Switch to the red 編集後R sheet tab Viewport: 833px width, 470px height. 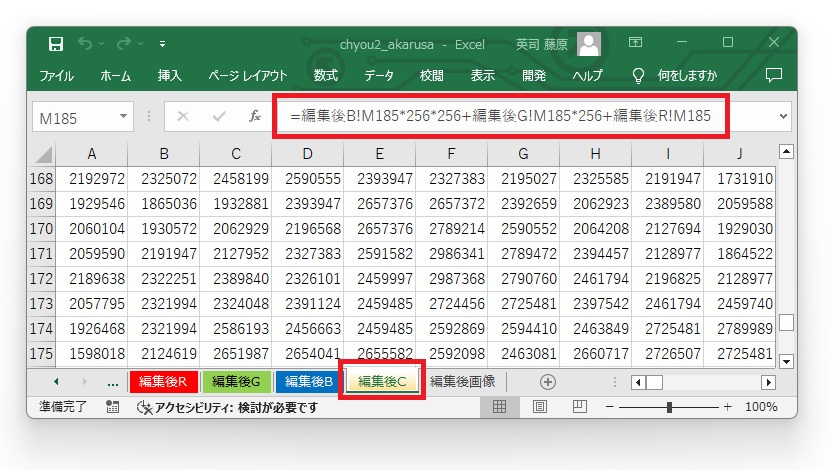click(163, 381)
